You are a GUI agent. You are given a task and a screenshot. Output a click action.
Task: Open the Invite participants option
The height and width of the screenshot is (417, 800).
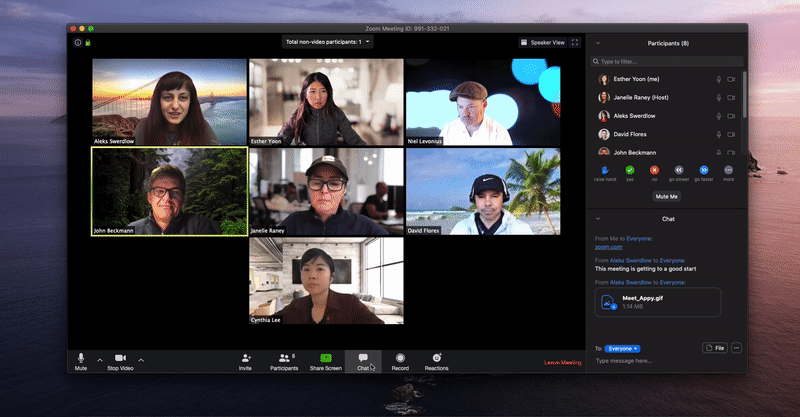(245, 361)
